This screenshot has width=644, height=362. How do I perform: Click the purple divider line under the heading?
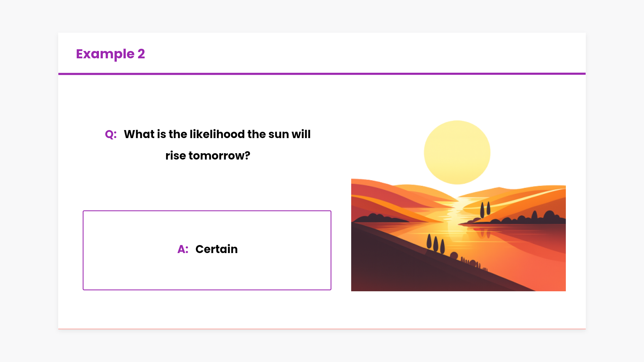[322, 74]
